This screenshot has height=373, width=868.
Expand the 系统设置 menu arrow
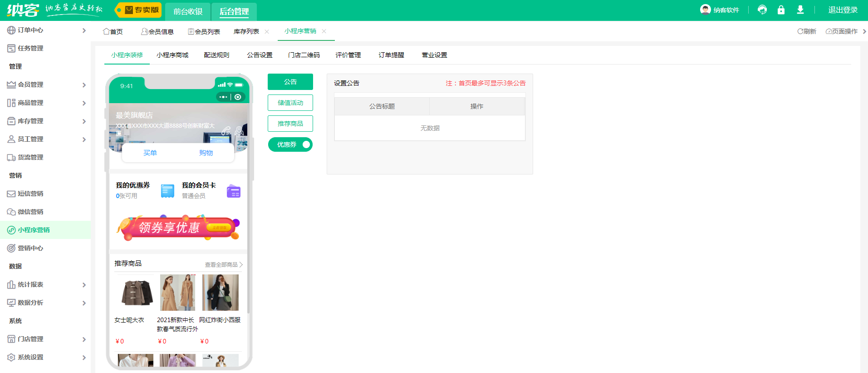[x=84, y=358]
